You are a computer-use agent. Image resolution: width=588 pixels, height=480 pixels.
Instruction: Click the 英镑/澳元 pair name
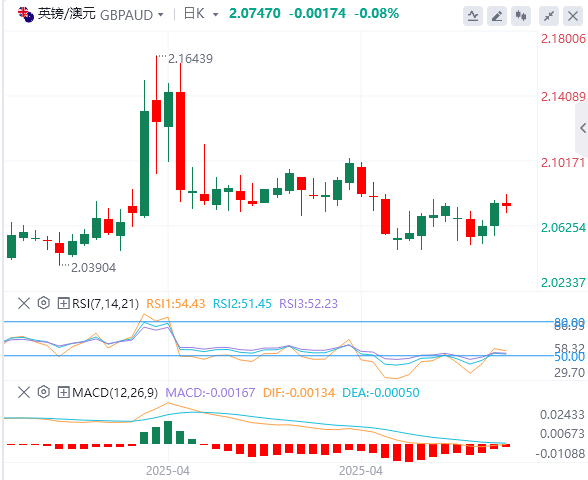[x=66, y=14]
